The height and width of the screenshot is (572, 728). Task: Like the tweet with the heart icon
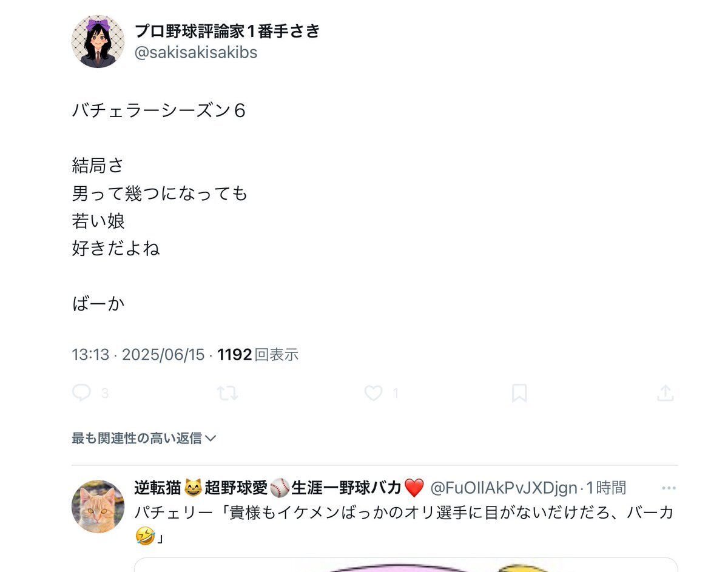click(x=373, y=394)
